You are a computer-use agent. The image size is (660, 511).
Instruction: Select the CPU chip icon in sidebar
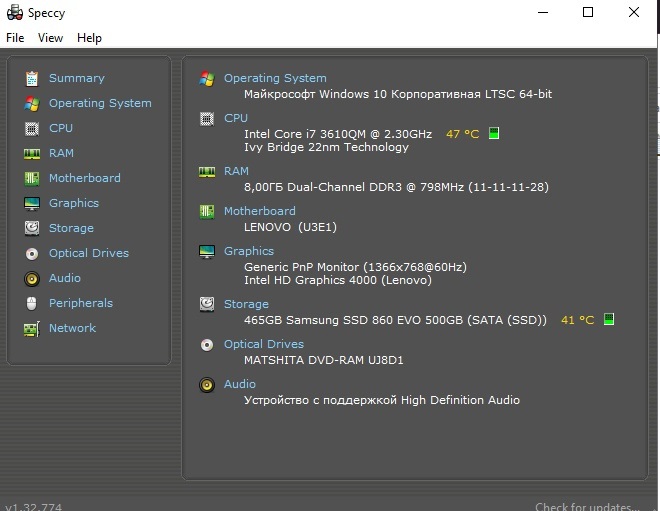(x=31, y=128)
